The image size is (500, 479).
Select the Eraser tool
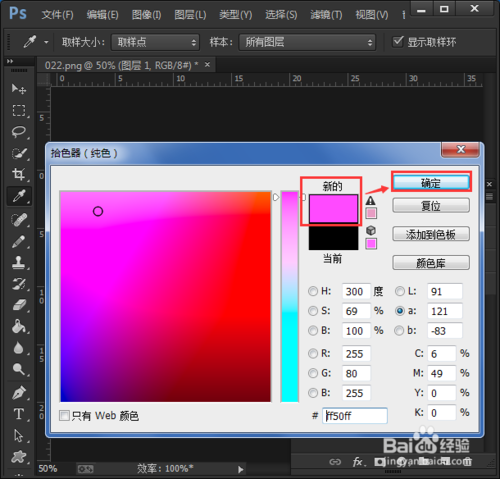tap(19, 305)
